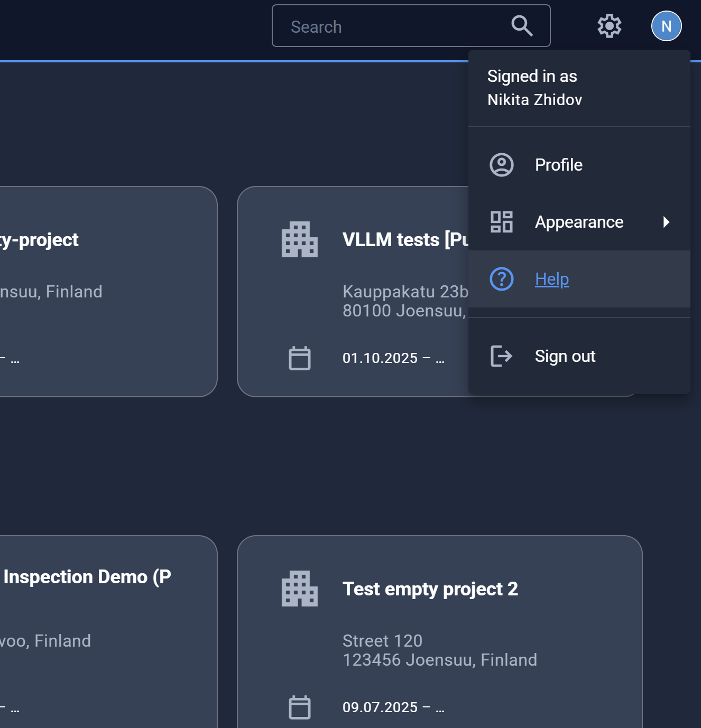Click building icon on Test empty project 2
This screenshot has width=701, height=728.
pos(299,589)
